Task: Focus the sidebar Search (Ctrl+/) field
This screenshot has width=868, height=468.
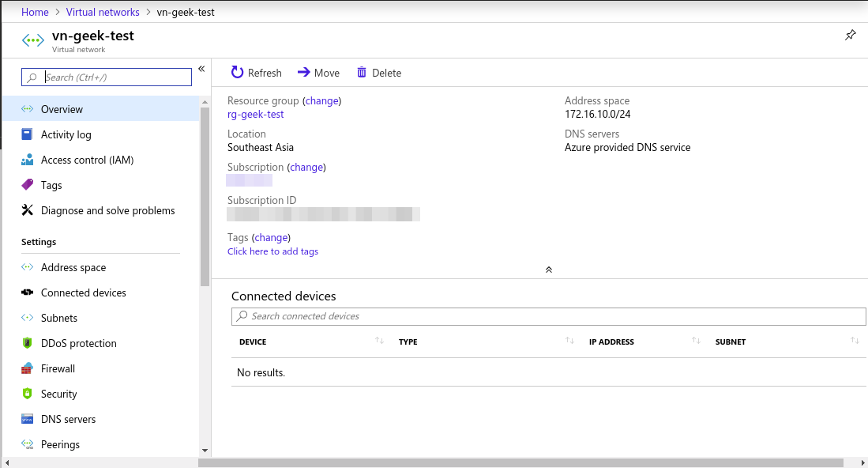Action: coord(107,77)
